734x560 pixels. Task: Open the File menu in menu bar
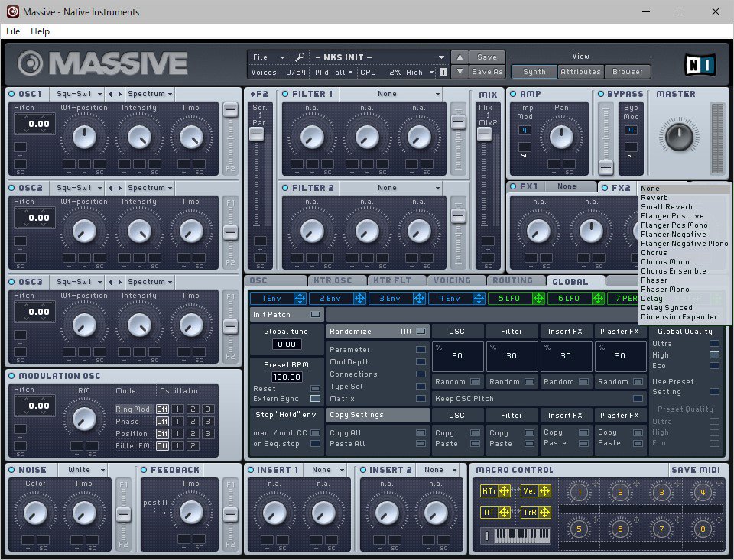click(13, 31)
